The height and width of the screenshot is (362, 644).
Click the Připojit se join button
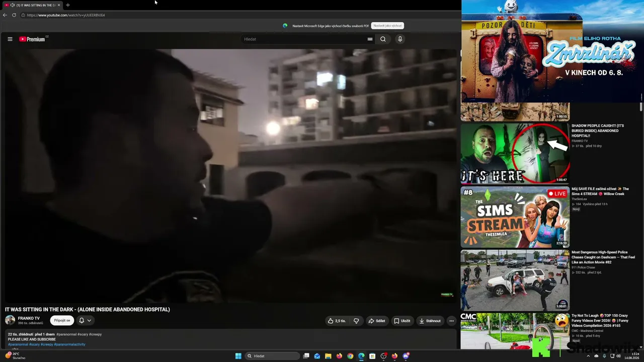click(x=62, y=320)
